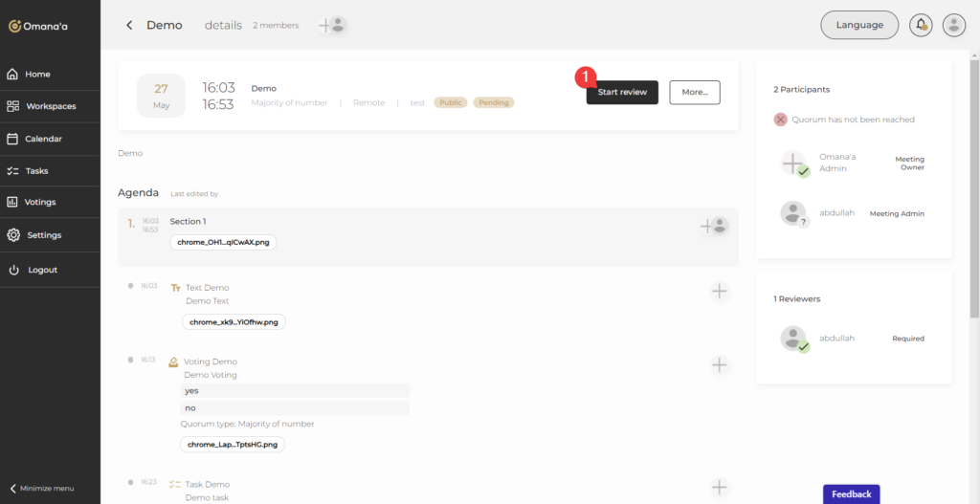Click plus icon next to Voting Demo
This screenshot has height=504, width=980.
[720, 364]
